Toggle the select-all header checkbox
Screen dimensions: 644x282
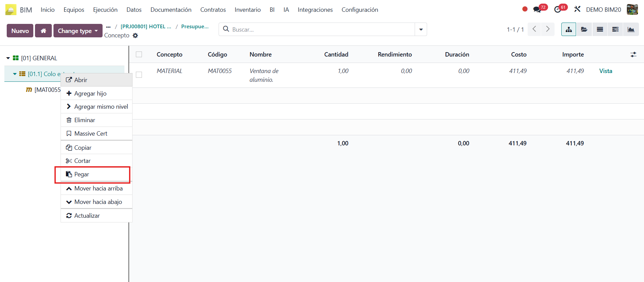[x=139, y=55]
